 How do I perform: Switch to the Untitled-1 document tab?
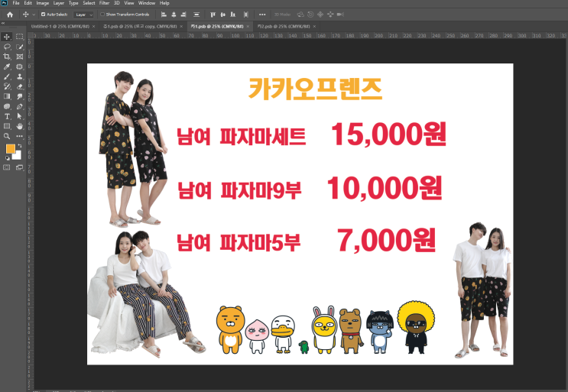(60, 27)
